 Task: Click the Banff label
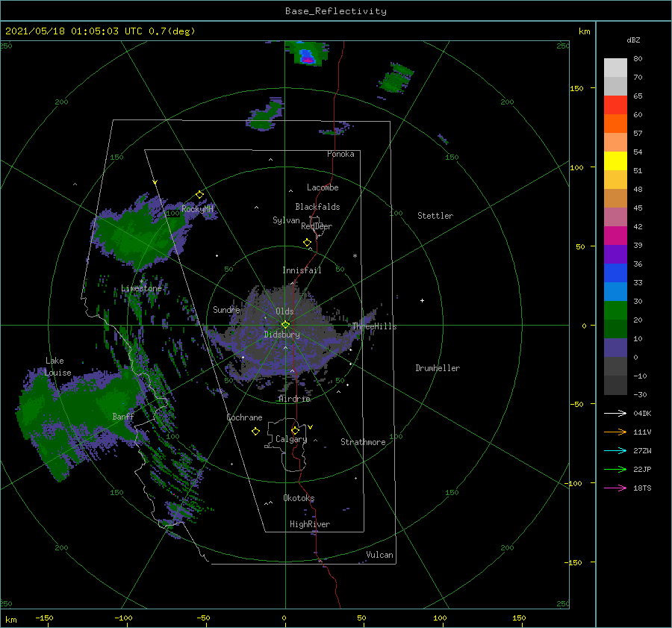[123, 416]
